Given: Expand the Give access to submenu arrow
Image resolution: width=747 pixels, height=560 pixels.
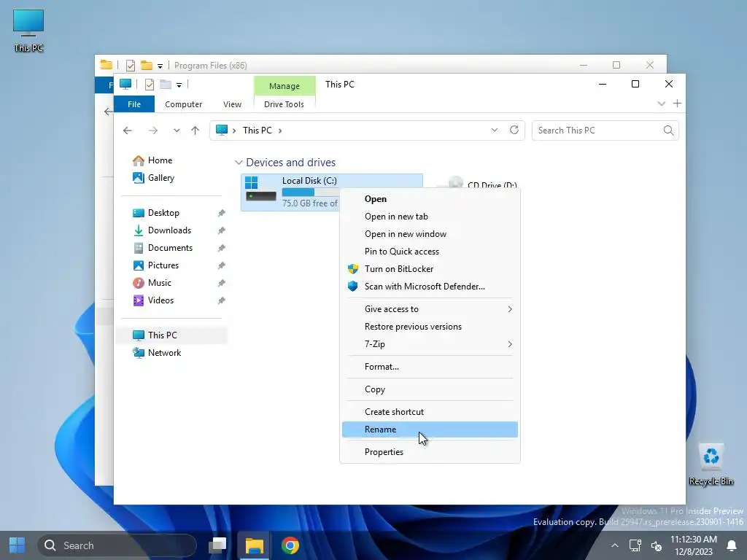Looking at the screenshot, I should (510, 309).
